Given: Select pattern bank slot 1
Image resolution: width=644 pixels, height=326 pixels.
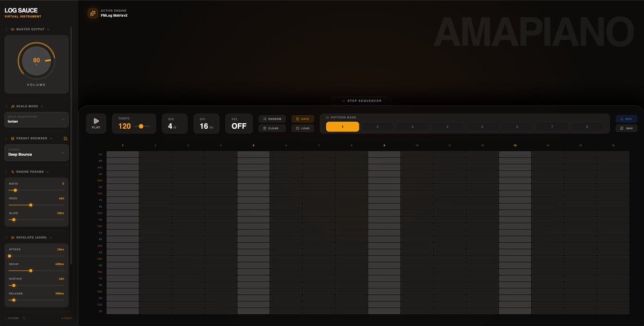Looking at the screenshot, I should 342,127.
